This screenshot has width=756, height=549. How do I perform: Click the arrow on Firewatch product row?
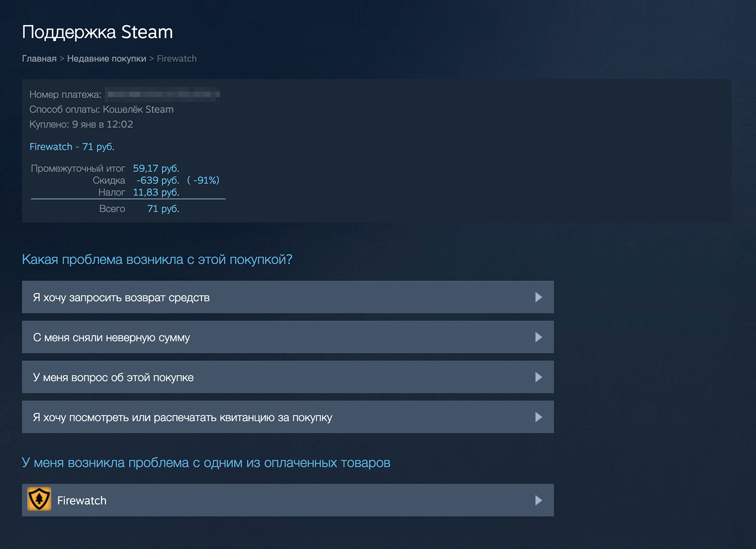[x=538, y=500]
